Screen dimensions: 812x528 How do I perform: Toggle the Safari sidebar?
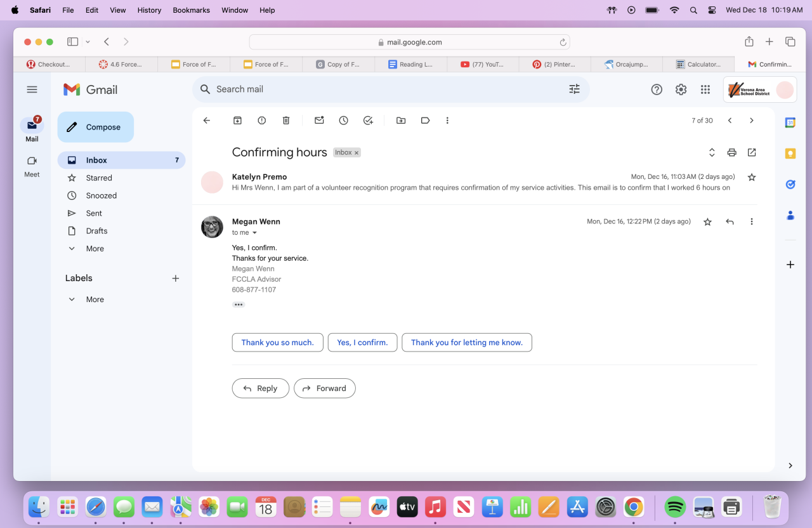pyautogui.click(x=72, y=42)
